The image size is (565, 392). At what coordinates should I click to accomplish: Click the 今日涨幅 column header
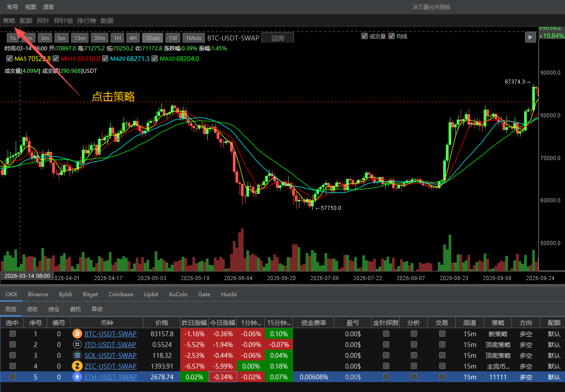click(x=222, y=323)
